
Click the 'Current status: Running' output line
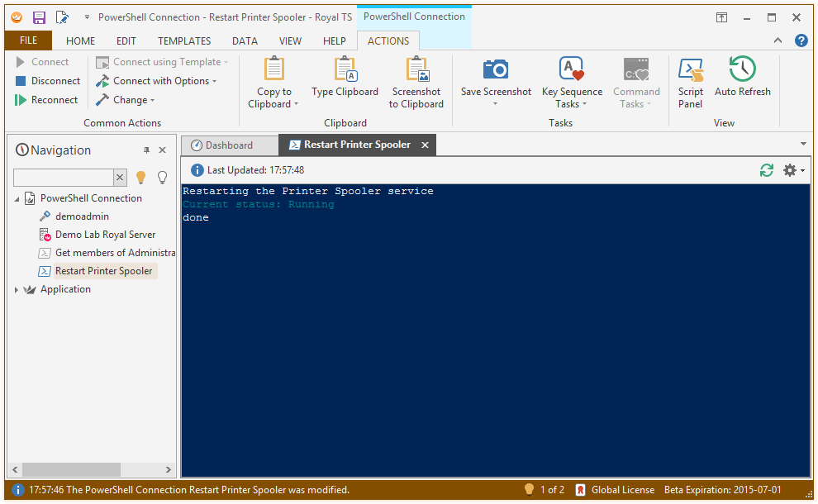point(259,205)
